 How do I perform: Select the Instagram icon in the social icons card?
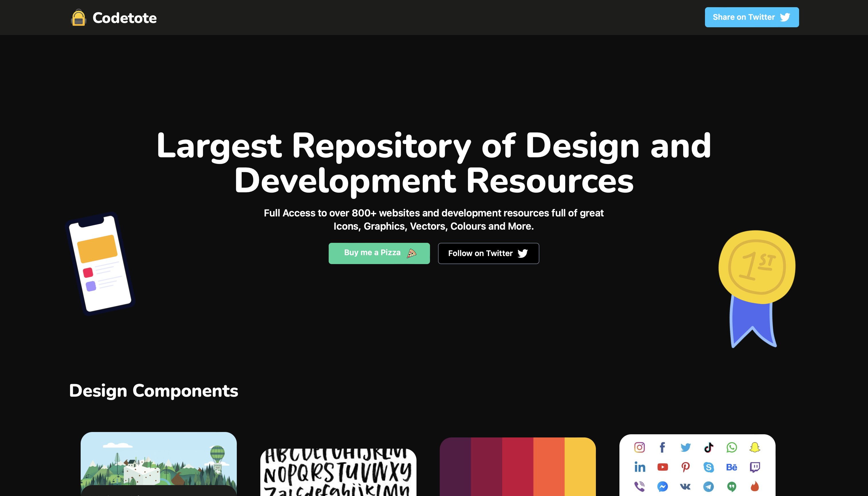pos(640,447)
